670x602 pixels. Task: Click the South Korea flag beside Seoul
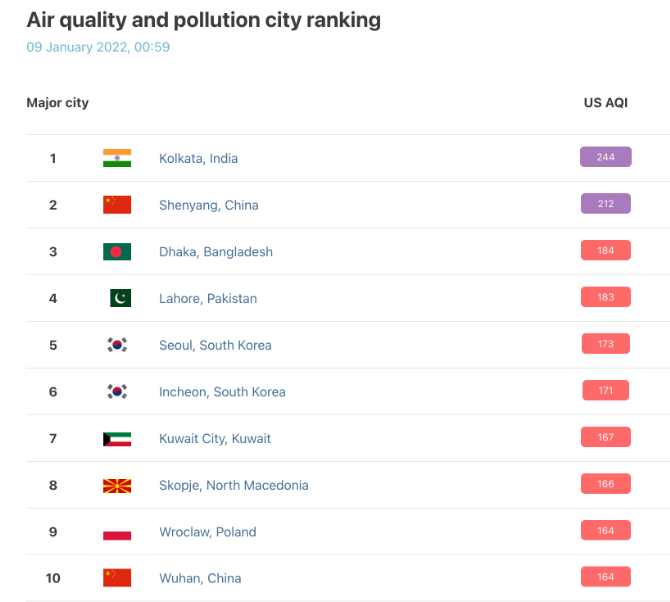pos(117,345)
